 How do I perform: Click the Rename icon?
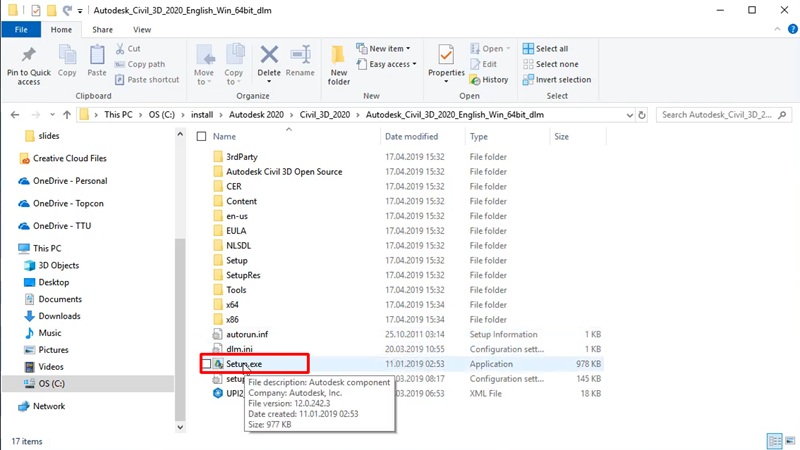tap(301, 55)
